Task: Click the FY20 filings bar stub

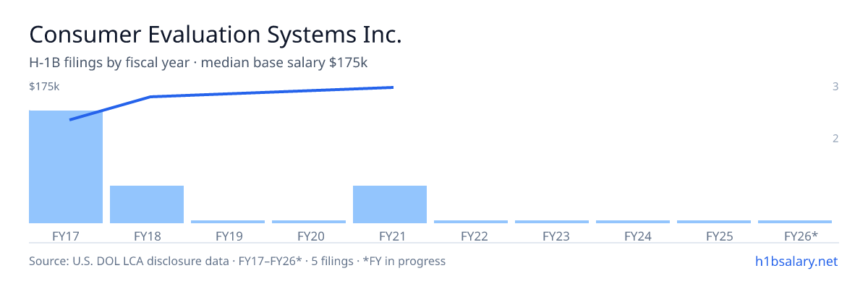Action: pos(309,222)
